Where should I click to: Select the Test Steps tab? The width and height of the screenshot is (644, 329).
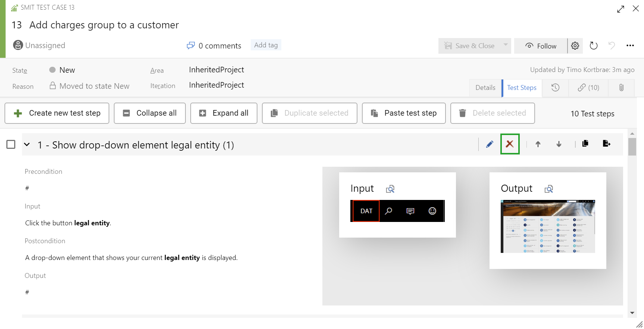522,88
